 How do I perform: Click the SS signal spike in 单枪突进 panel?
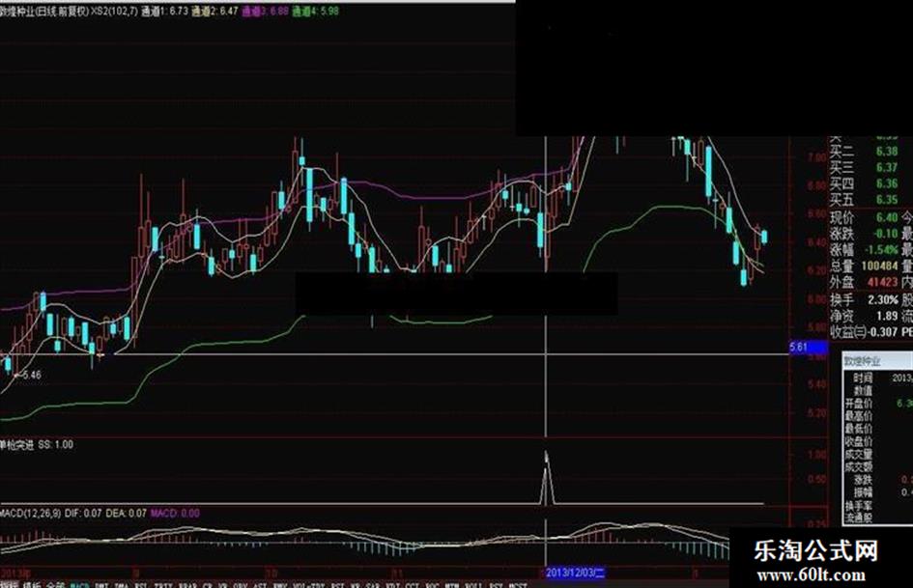tap(546, 477)
